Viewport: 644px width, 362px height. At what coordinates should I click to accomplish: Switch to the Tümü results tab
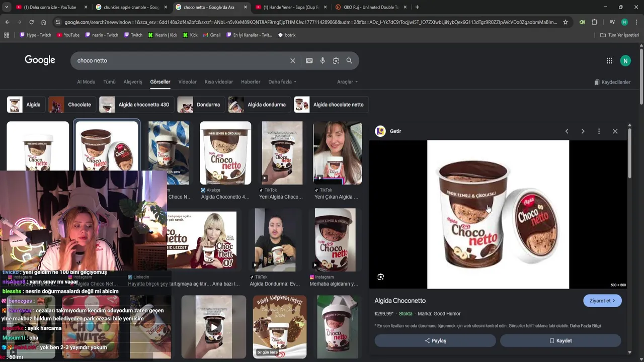point(109,82)
